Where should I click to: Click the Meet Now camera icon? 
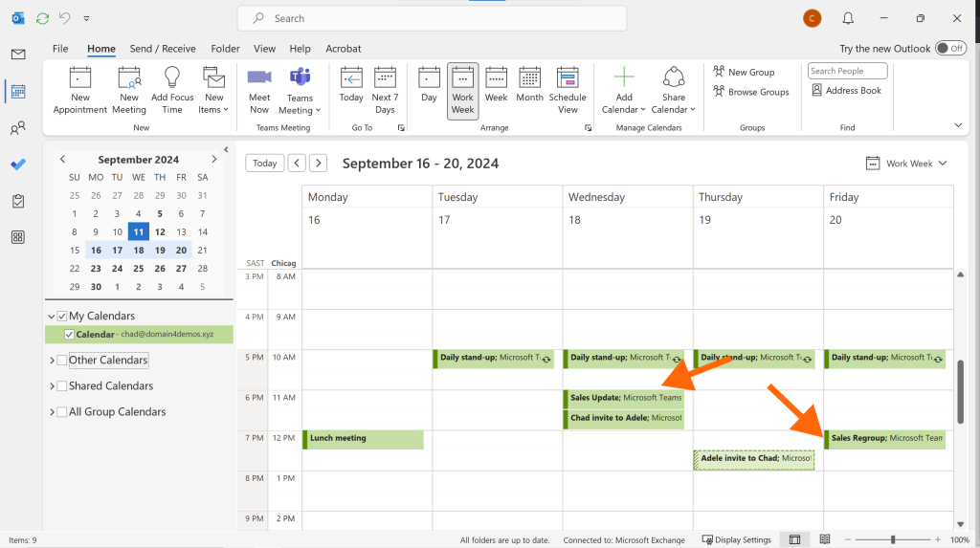pyautogui.click(x=259, y=77)
